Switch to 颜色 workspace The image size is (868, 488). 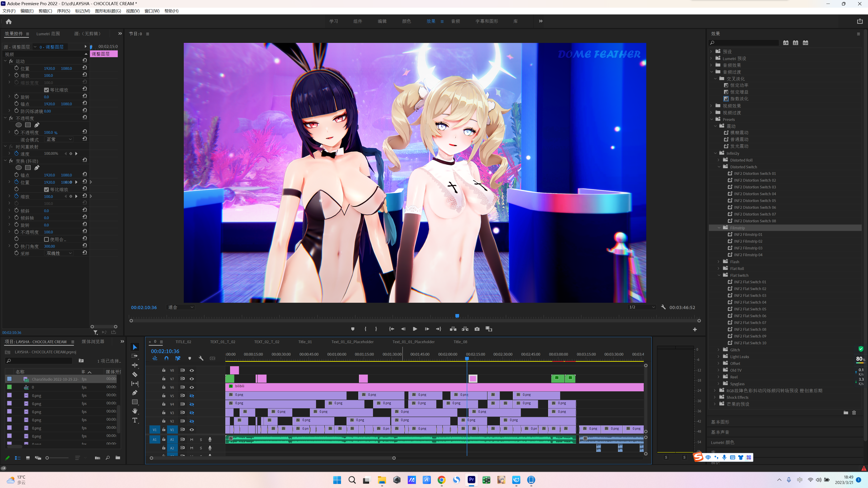[406, 21]
